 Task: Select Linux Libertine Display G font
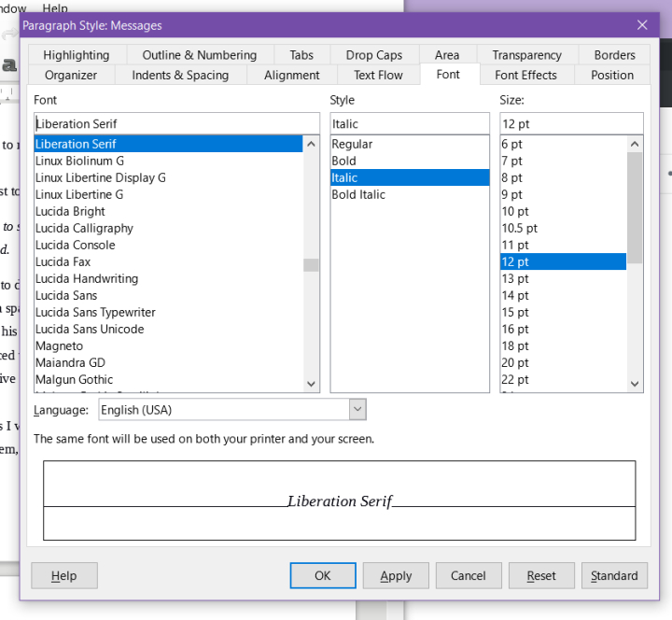click(x=168, y=177)
